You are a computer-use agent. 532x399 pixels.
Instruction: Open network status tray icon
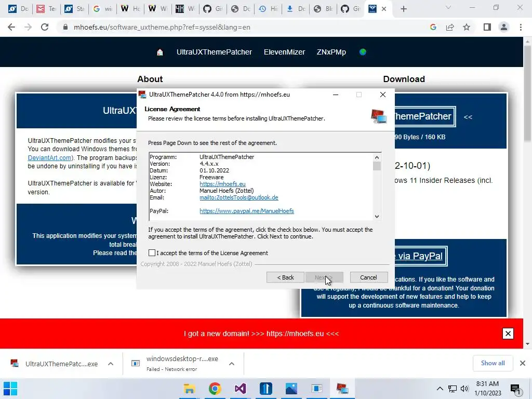coord(453,389)
